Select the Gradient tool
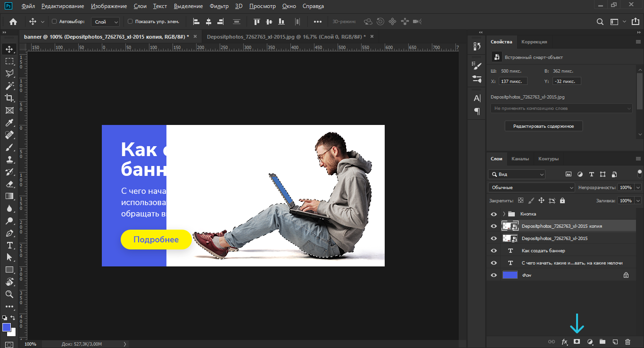Viewport: 644px width, 348px height. [9, 196]
